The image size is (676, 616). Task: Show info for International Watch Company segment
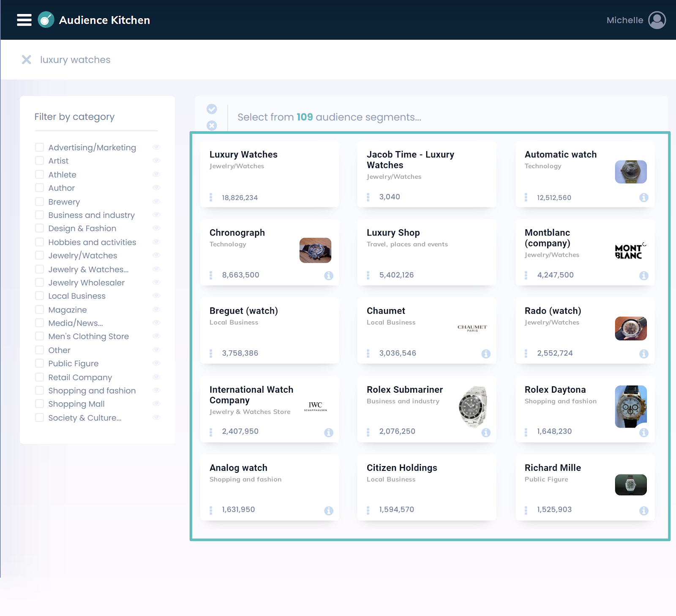click(x=329, y=432)
